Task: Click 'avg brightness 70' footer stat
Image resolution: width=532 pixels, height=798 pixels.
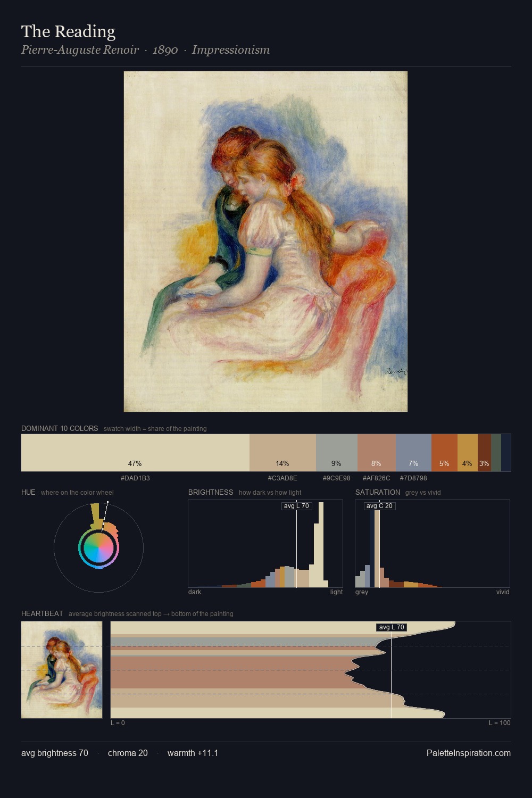Action: tap(55, 753)
